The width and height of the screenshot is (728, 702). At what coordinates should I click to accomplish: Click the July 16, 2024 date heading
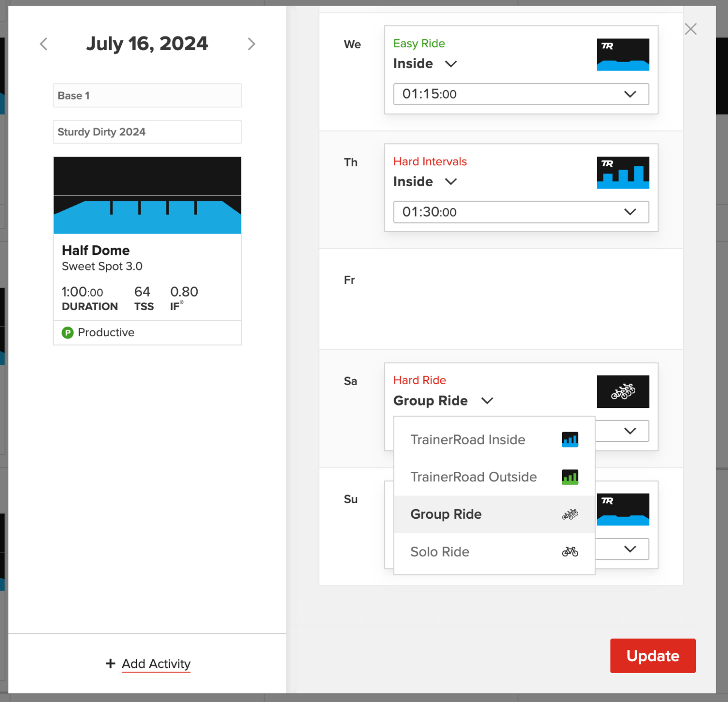point(147,44)
